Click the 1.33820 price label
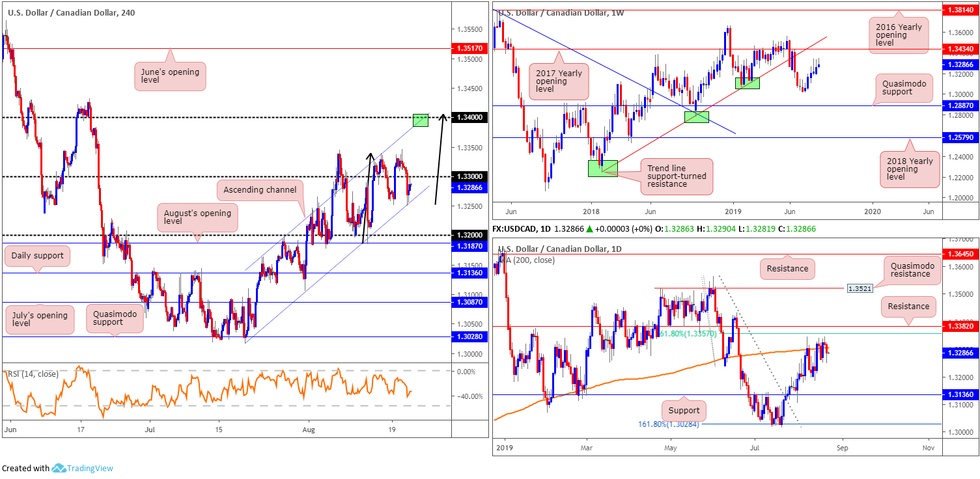This screenshot has height=479, width=980. tap(961, 326)
